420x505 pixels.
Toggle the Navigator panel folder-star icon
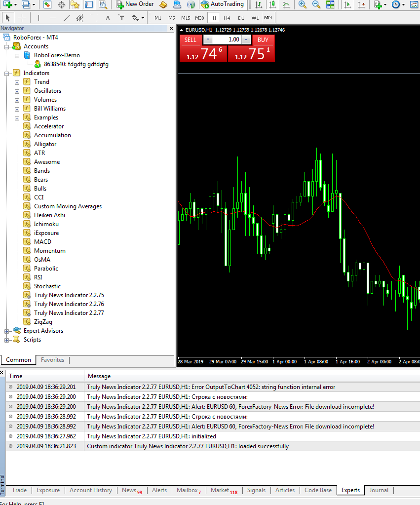[x=75, y=4]
